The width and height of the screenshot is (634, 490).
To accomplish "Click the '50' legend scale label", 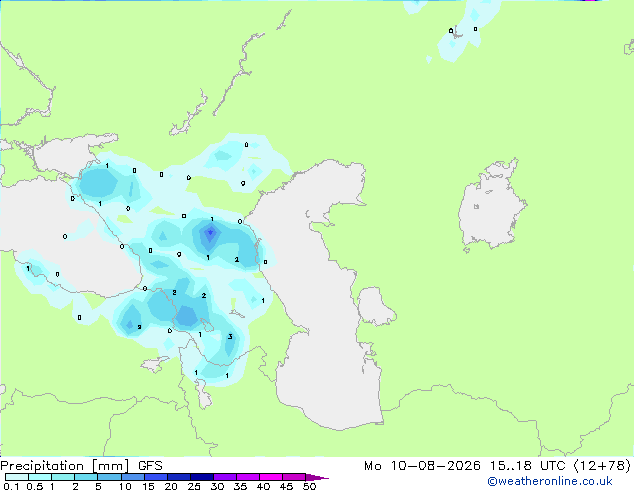I will [309, 486].
